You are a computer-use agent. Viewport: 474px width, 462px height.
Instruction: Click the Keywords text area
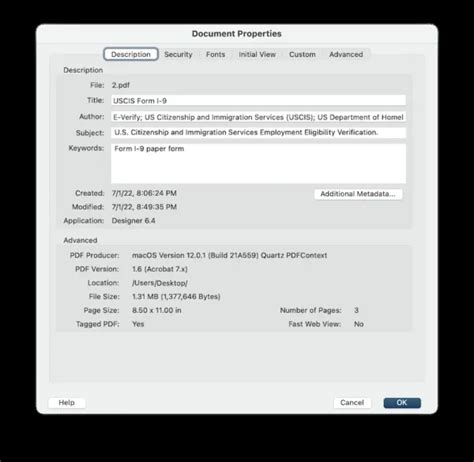pos(258,163)
